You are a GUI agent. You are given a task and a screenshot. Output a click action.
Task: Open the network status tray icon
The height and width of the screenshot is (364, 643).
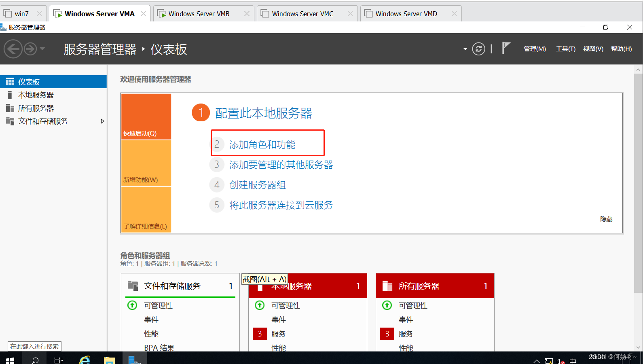tap(549, 361)
